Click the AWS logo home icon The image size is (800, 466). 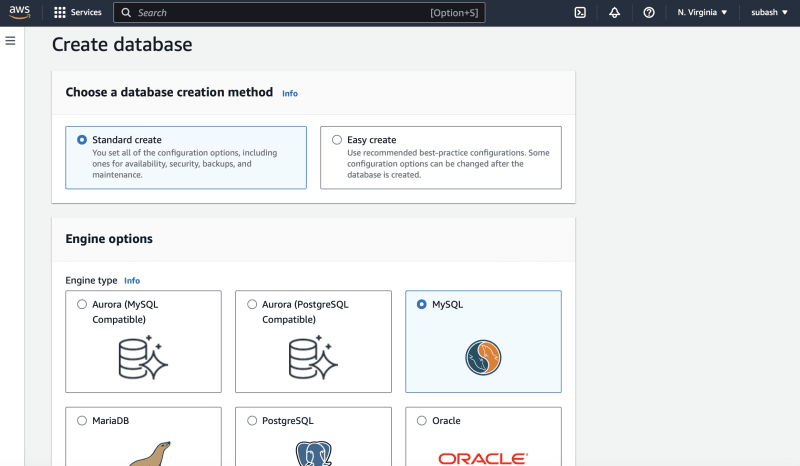tap(19, 12)
